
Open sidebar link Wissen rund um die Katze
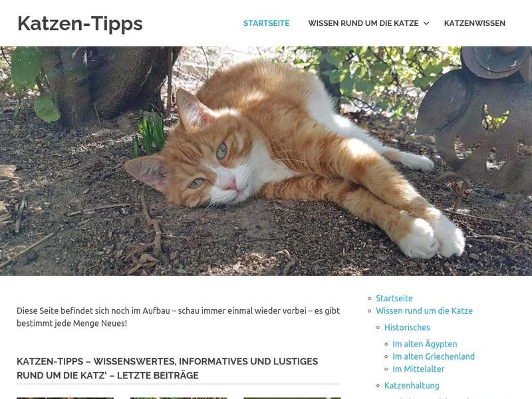424,311
